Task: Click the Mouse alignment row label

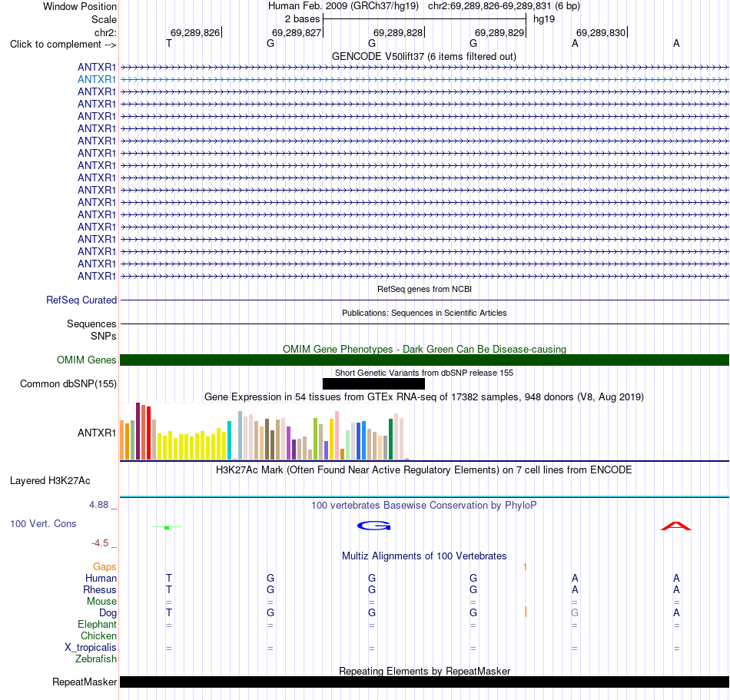Action: tap(101, 602)
